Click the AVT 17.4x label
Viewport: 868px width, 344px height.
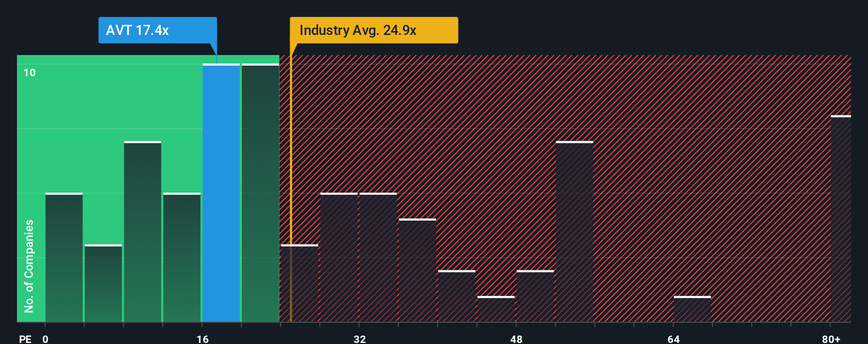point(158,30)
